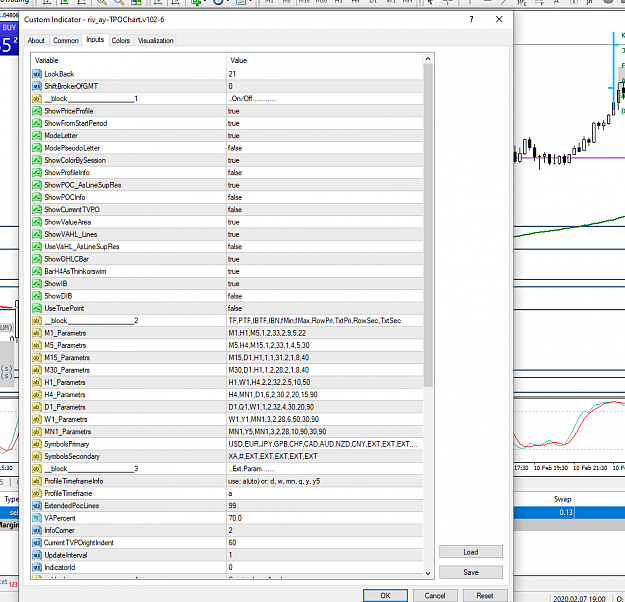
Task: Confirm settings with the OK button
Action: (x=385, y=596)
